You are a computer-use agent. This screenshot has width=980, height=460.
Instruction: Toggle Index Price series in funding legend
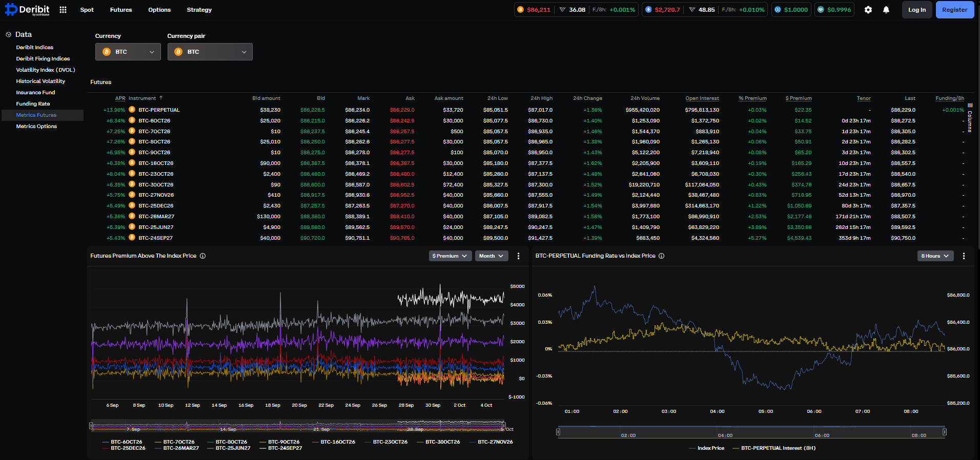pyautogui.click(x=707, y=448)
